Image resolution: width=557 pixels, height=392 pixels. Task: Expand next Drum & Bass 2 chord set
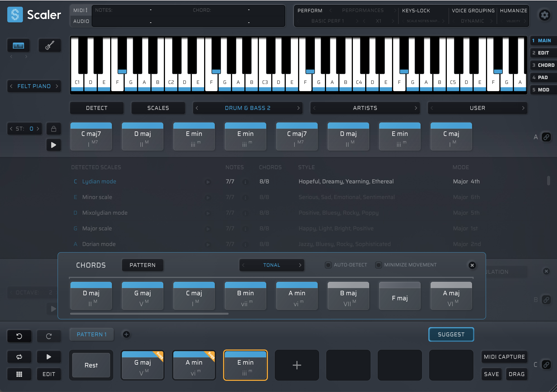pos(298,108)
